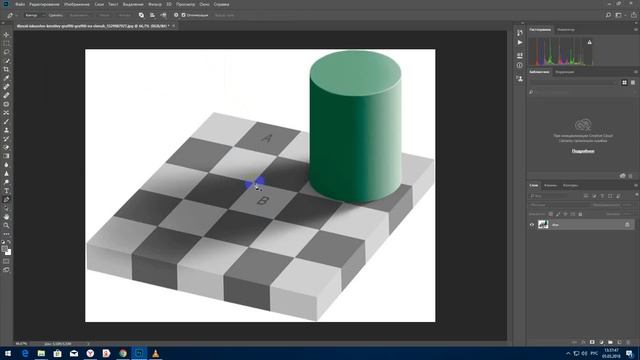Select the Horizontal Type tool
640x360 pixels.
coord(6,191)
